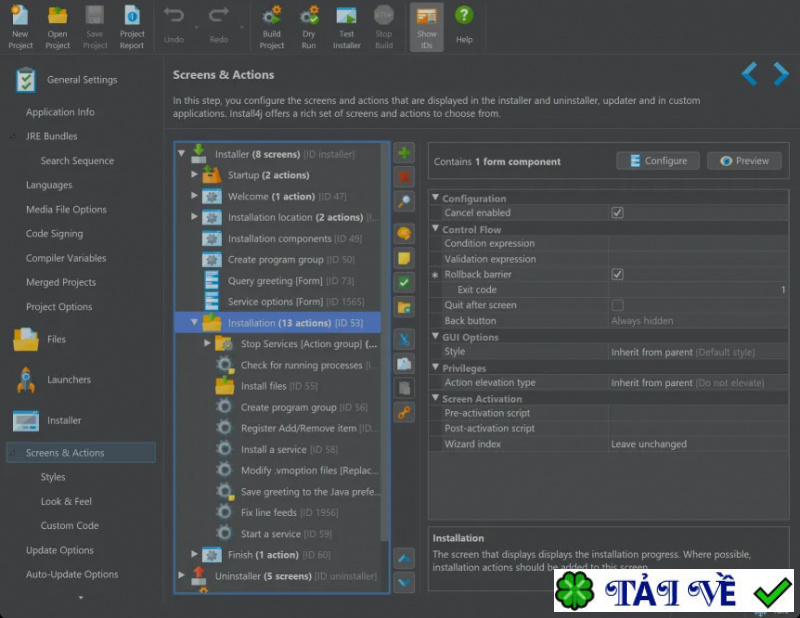Select Code Signing in the sidebar
Image resolution: width=800 pixels, height=618 pixels.
(54, 234)
